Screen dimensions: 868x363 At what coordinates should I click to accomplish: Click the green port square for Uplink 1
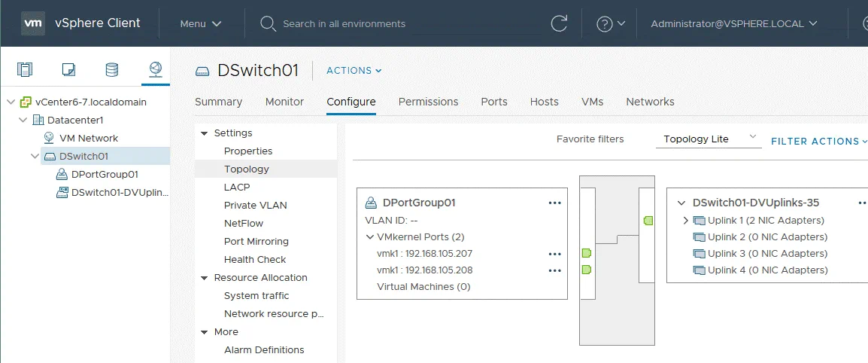[x=648, y=221]
